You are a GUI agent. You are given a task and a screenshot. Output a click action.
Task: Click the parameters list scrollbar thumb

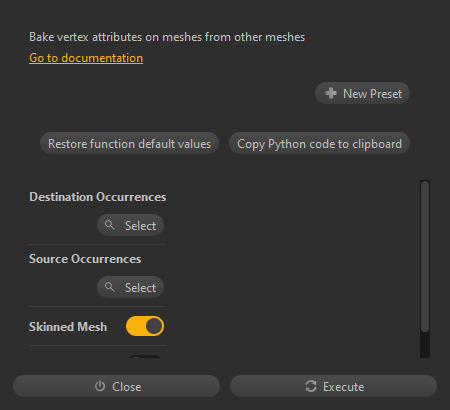pos(425,256)
